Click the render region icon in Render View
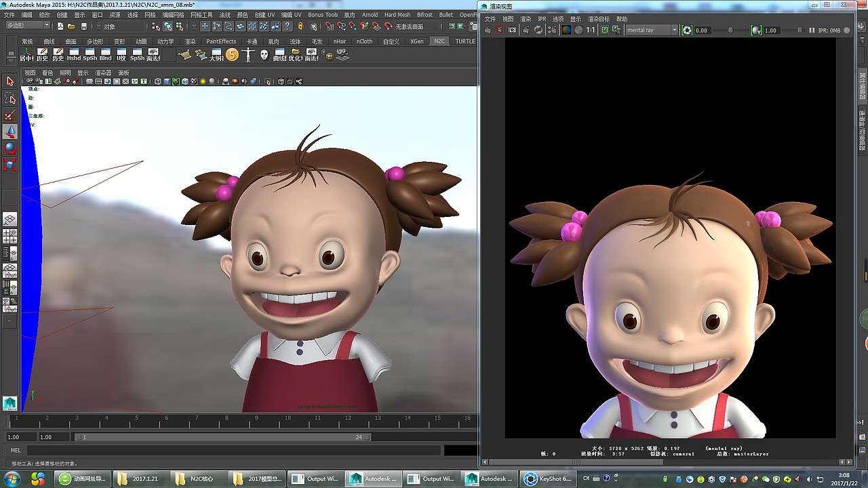The height and width of the screenshot is (488, 868). click(500, 30)
